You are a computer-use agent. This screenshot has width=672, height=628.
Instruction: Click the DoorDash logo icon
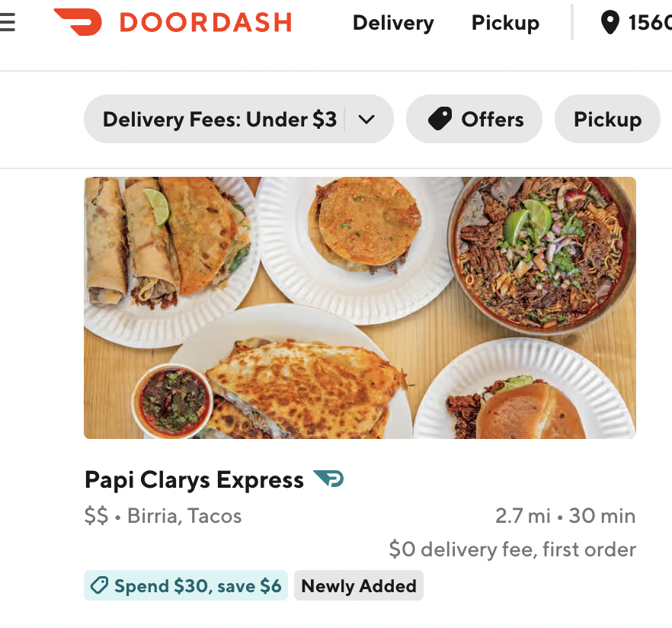[78, 22]
